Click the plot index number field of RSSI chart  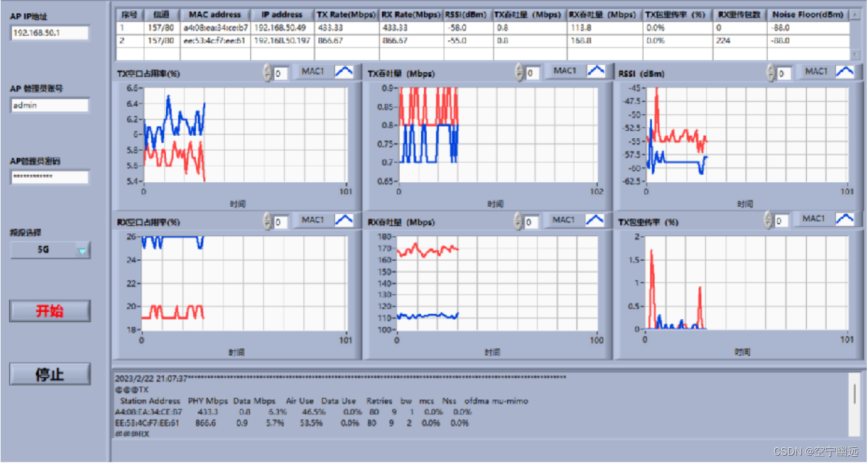783,73
